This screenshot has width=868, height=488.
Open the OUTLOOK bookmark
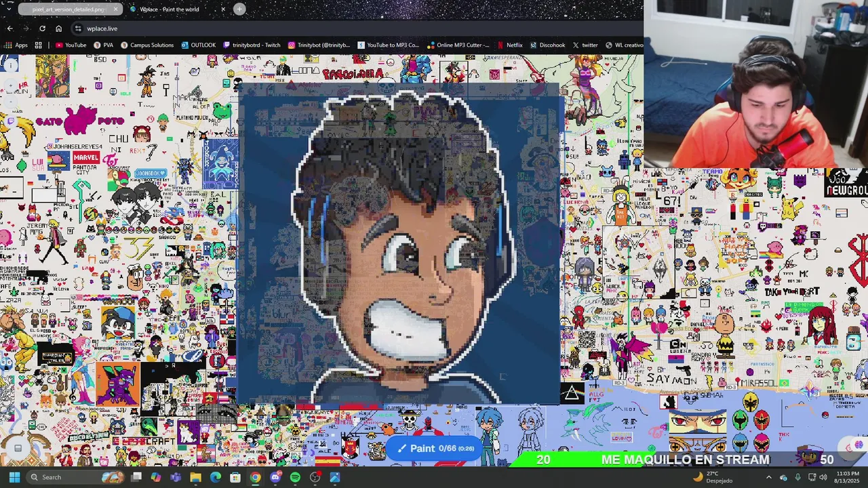coord(199,45)
